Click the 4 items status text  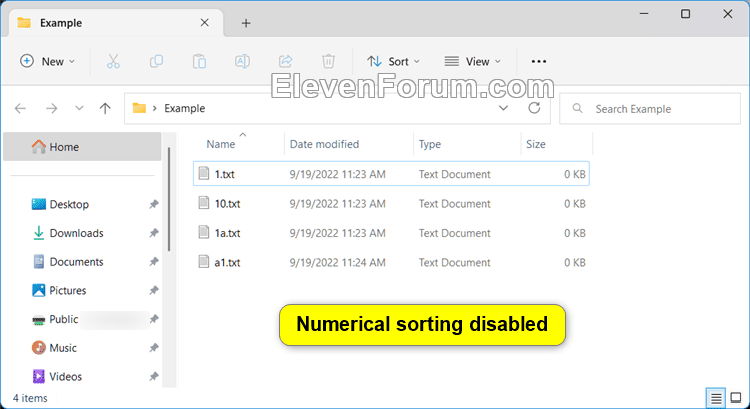click(x=30, y=398)
